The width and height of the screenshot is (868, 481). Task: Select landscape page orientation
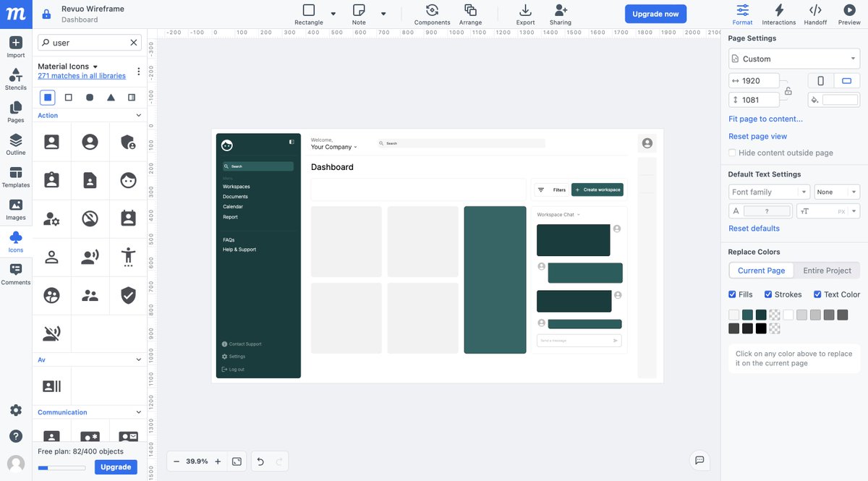coord(846,81)
